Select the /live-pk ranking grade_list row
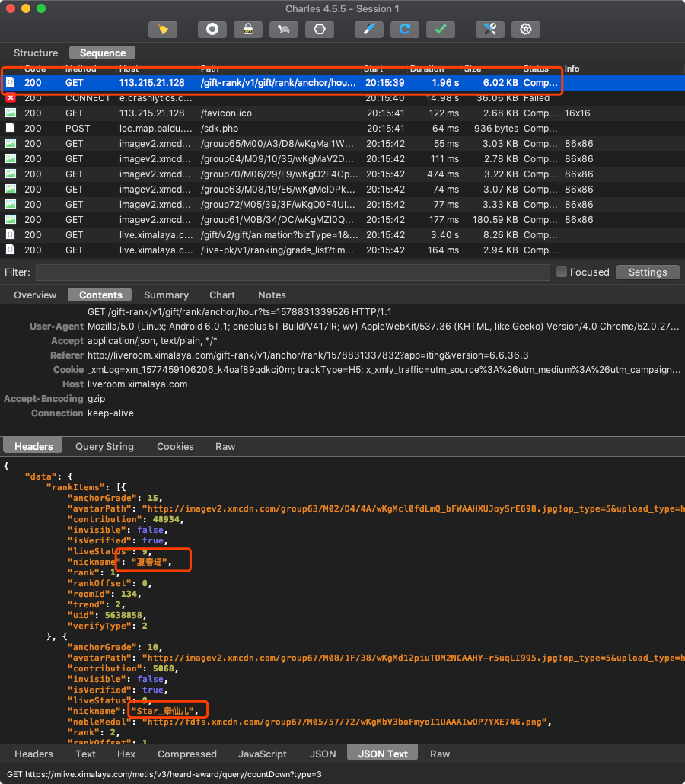685x784 pixels. coord(342,250)
